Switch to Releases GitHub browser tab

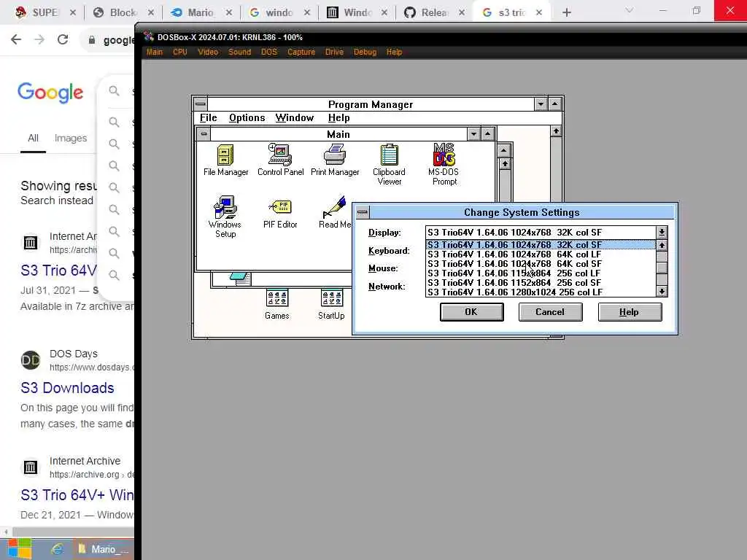click(434, 12)
